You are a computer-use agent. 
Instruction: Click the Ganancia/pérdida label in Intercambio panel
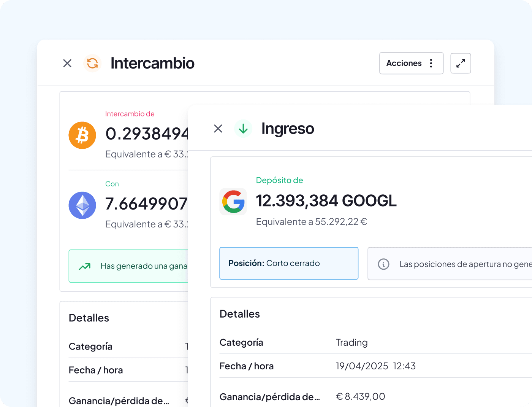click(119, 401)
